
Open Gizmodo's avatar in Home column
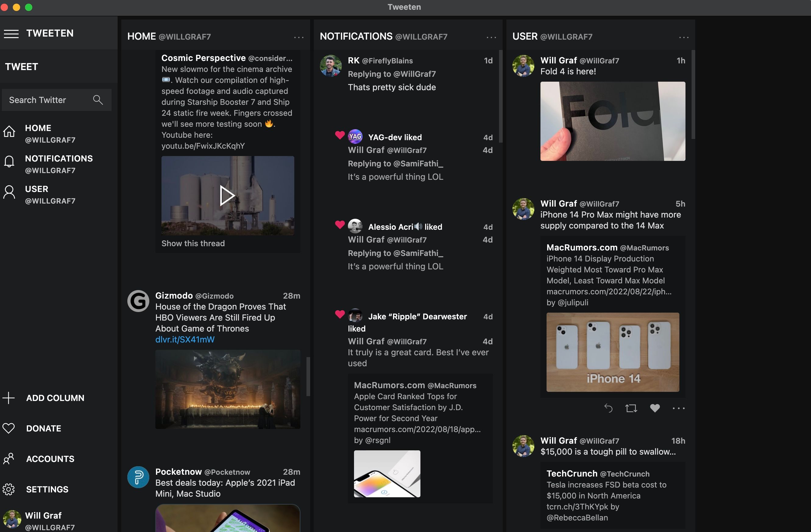pos(138,301)
